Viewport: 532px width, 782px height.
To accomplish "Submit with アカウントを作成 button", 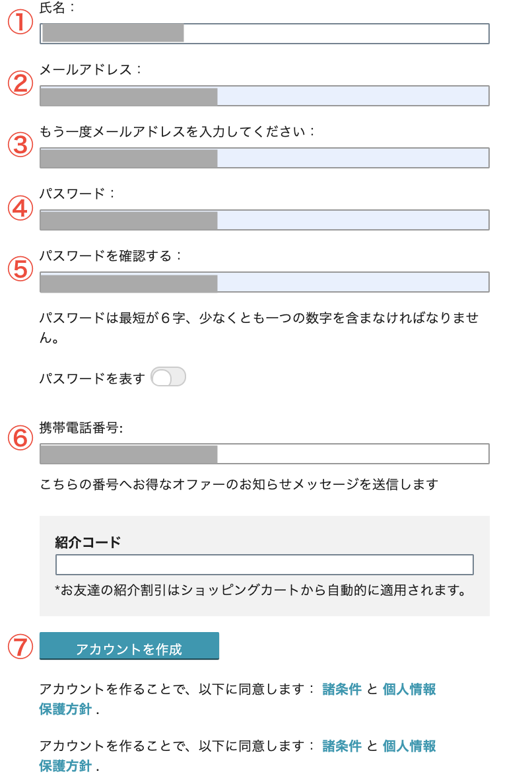I will click(x=129, y=646).
